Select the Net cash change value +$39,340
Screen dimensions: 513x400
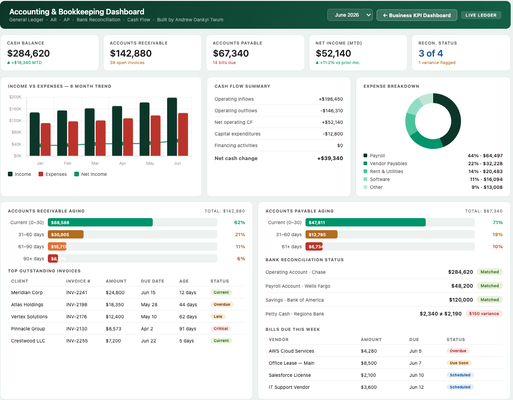330,158
